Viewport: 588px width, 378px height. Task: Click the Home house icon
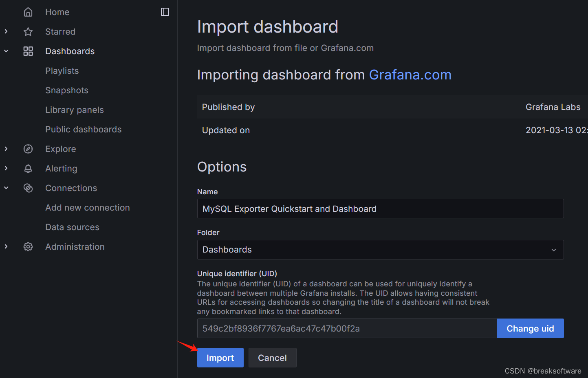(x=28, y=12)
